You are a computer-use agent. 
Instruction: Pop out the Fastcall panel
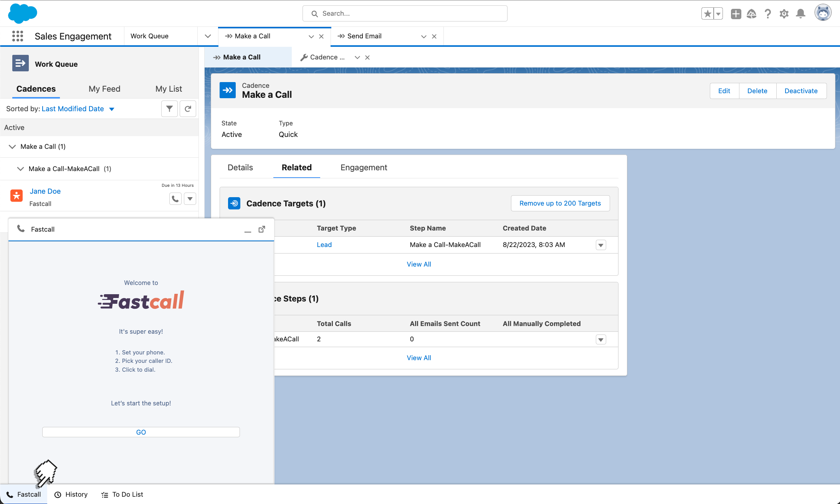262,229
